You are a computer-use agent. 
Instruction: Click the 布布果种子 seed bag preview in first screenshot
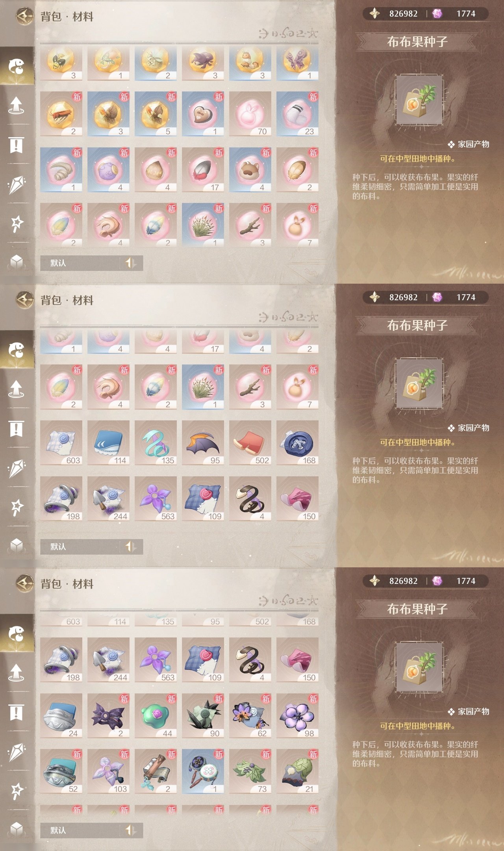tap(419, 101)
